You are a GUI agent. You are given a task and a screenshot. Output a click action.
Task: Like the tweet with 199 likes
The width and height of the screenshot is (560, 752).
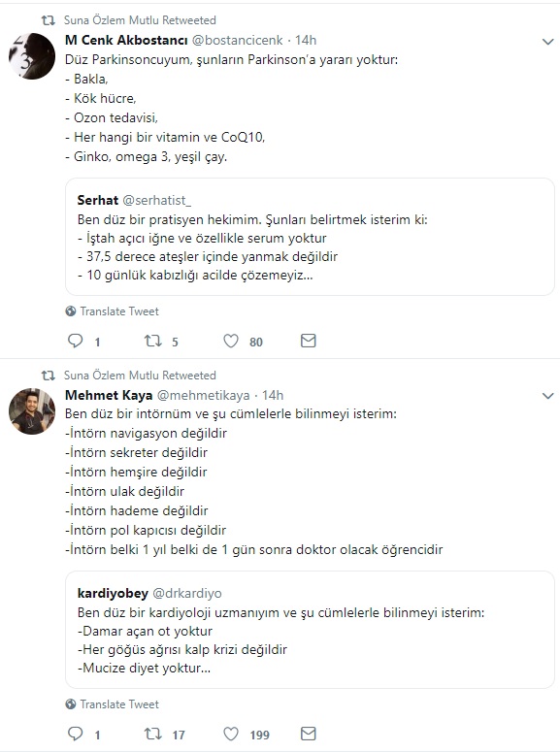pyautogui.click(x=231, y=734)
